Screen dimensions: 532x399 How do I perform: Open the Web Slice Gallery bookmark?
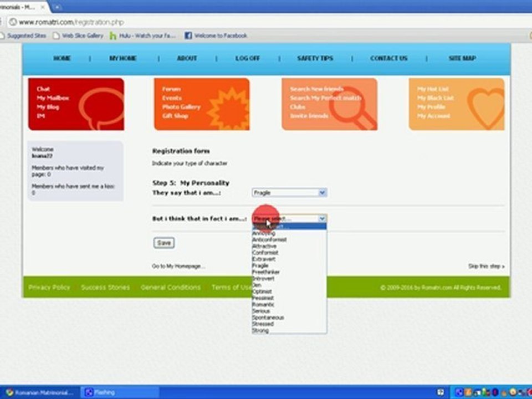point(78,35)
